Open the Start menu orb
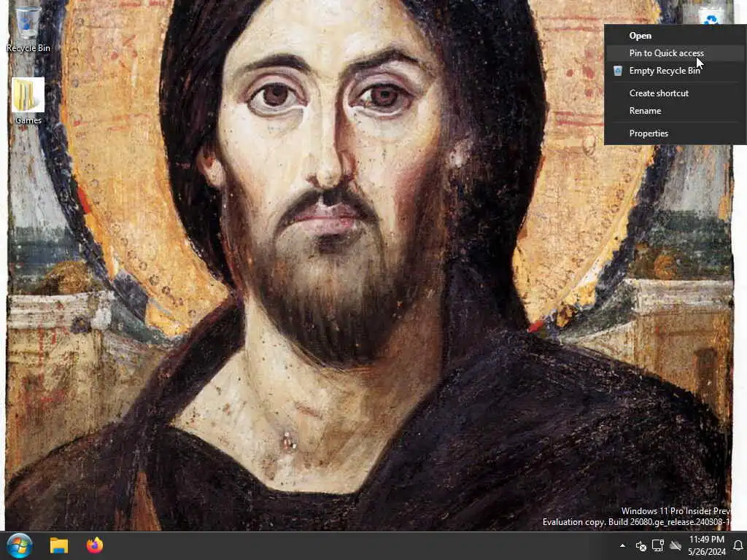Screen dimensions: 747x560 click(x=20, y=545)
